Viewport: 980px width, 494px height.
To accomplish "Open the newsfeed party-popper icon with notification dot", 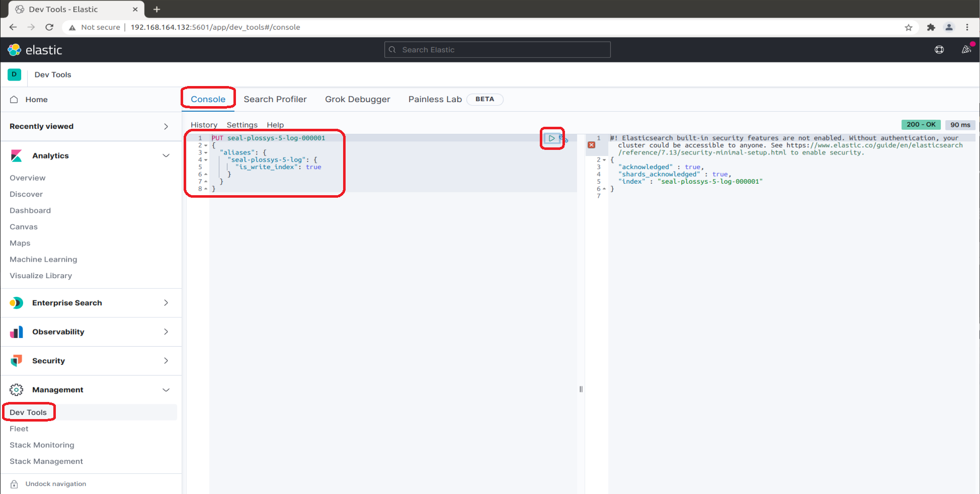I will [966, 49].
